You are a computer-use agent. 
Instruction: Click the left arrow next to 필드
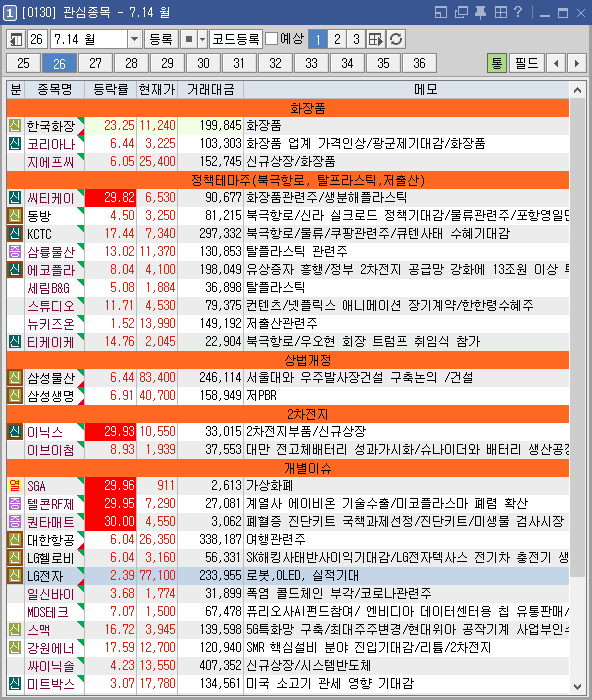[556, 63]
